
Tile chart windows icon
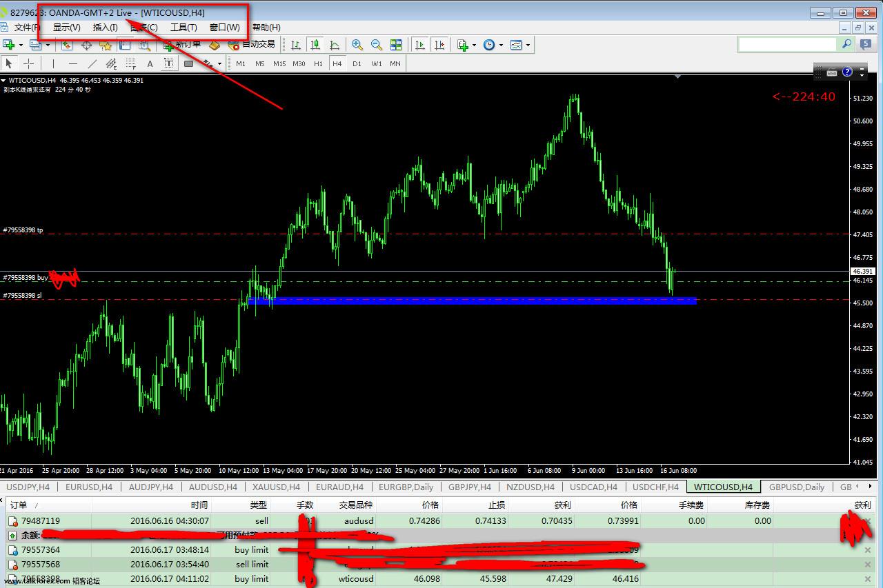click(x=396, y=45)
